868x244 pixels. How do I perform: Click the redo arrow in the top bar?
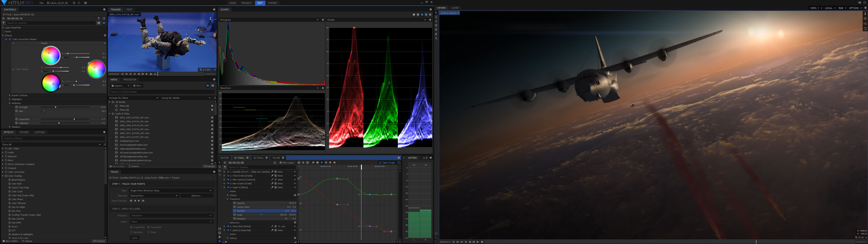(79, 3)
